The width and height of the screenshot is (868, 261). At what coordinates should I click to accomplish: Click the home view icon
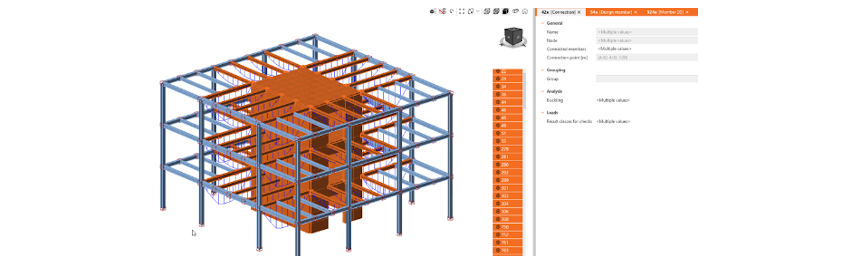click(525, 12)
